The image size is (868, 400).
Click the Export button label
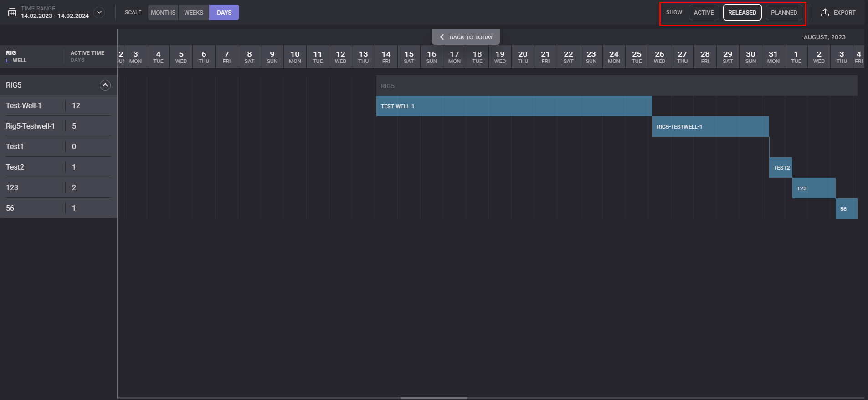[x=844, y=12]
